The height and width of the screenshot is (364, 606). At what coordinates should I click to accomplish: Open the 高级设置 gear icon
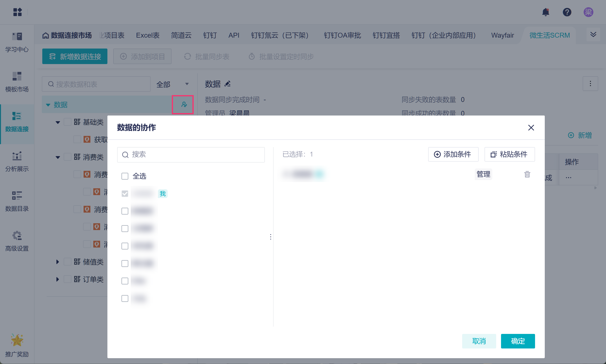[x=17, y=236]
